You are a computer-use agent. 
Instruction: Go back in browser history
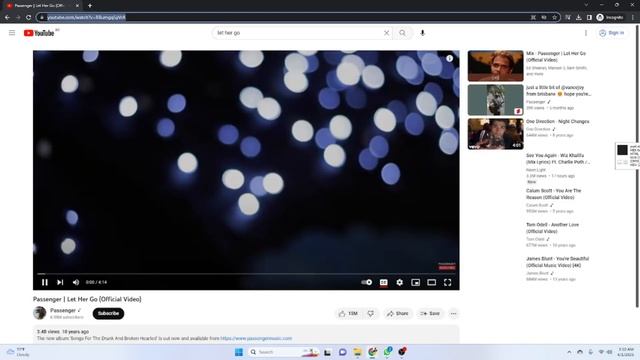click(7, 17)
